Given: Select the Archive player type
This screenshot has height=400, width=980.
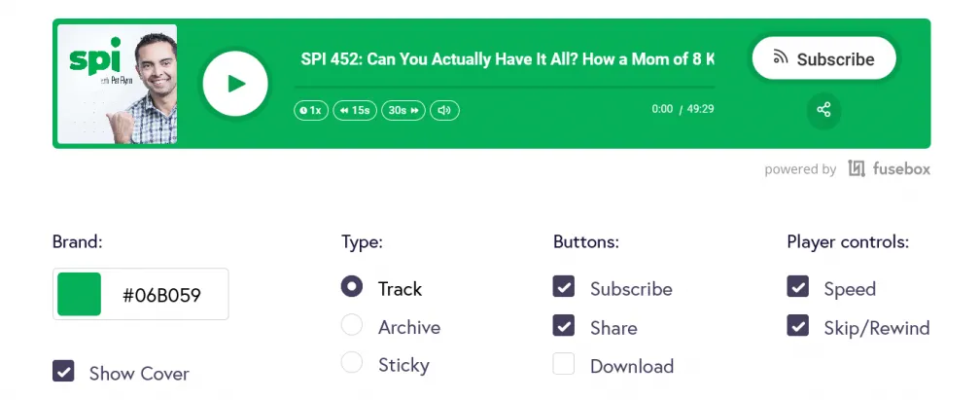Looking at the screenshot, I should [352, 325].
